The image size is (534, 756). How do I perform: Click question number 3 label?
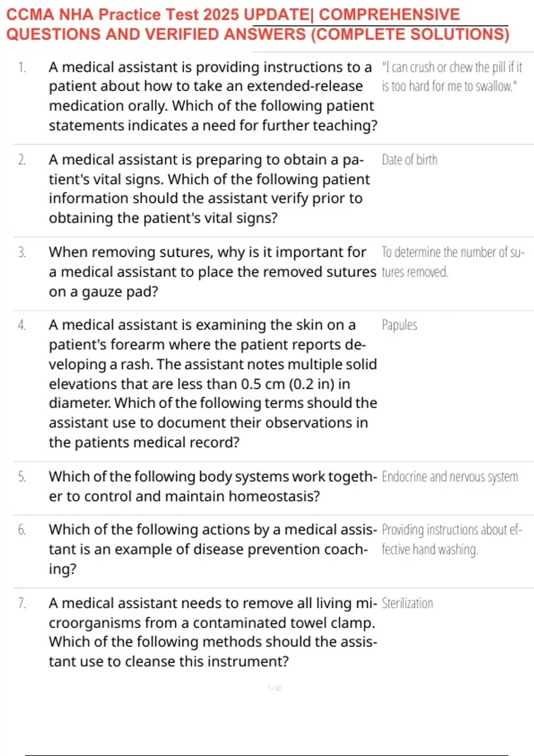point(22,253)
